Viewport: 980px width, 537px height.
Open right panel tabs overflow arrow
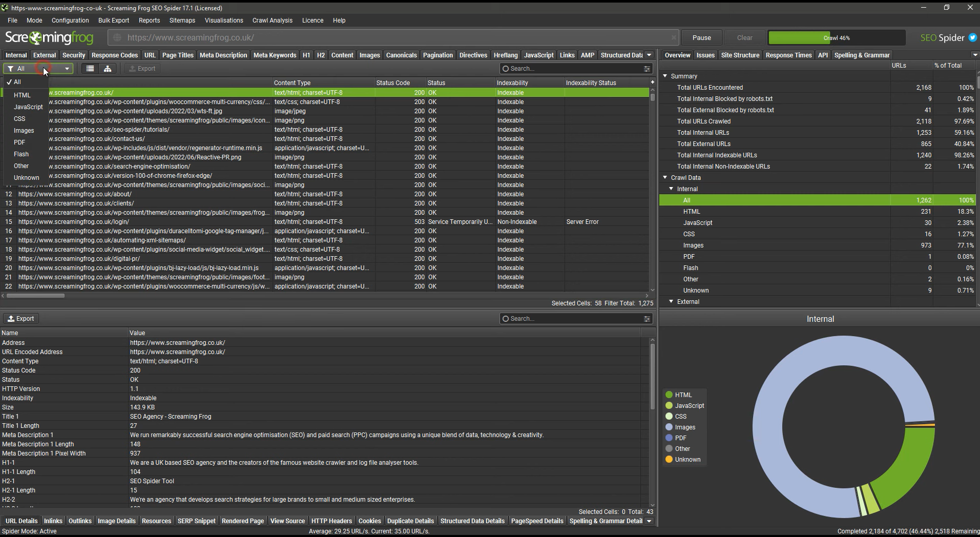click(974, 55)
